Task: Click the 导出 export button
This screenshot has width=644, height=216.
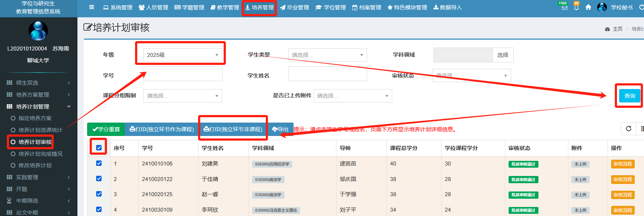Action: point(281,129)
